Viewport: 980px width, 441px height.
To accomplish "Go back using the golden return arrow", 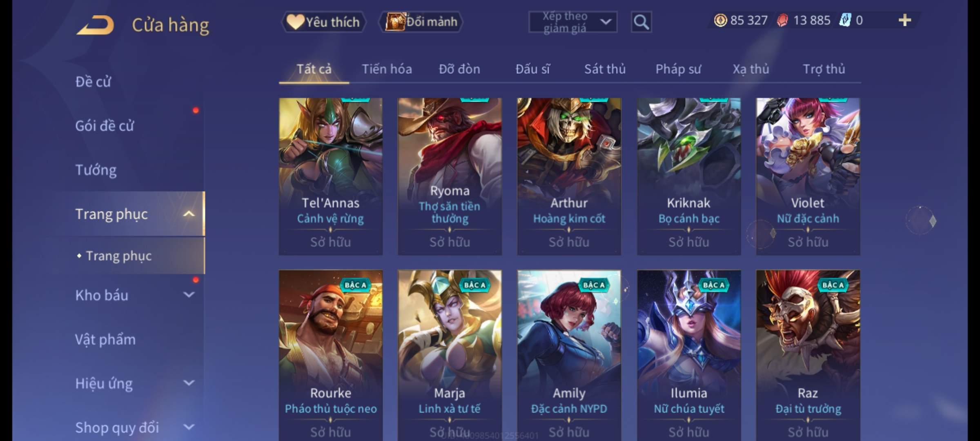I will [x=95, y=25].
